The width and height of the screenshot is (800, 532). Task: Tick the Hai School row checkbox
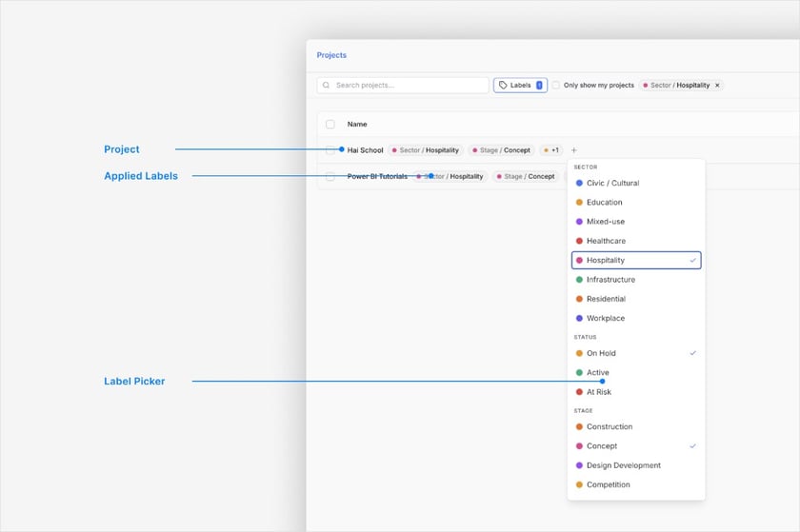[x=330, y=150]
